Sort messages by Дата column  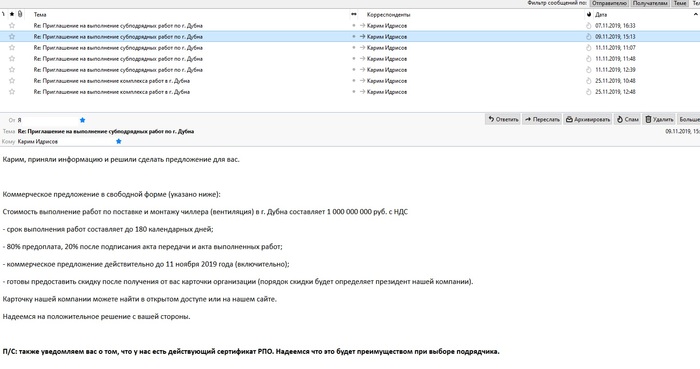click(x=601, y=14)
